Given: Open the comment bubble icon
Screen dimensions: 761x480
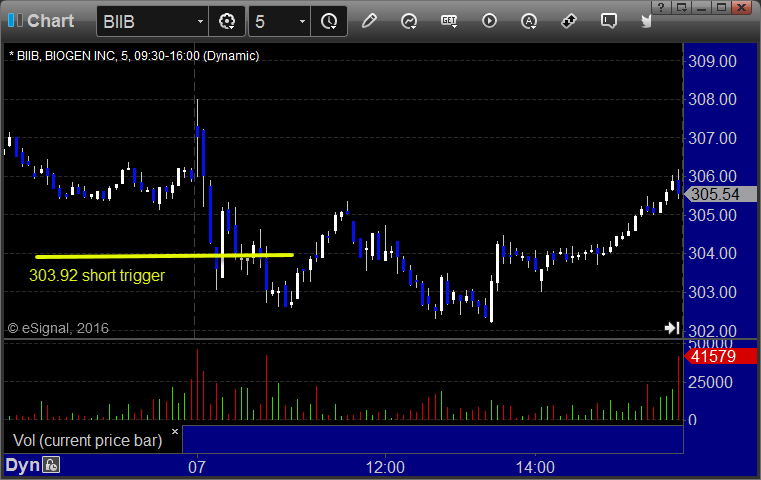Looking at the screenshot, I should point(609,21).
